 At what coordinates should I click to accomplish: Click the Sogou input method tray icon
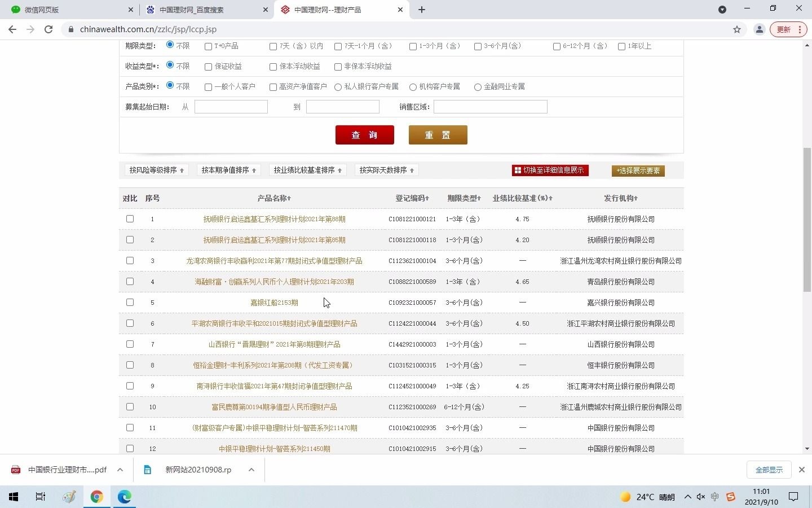click(x=731, y=497)
